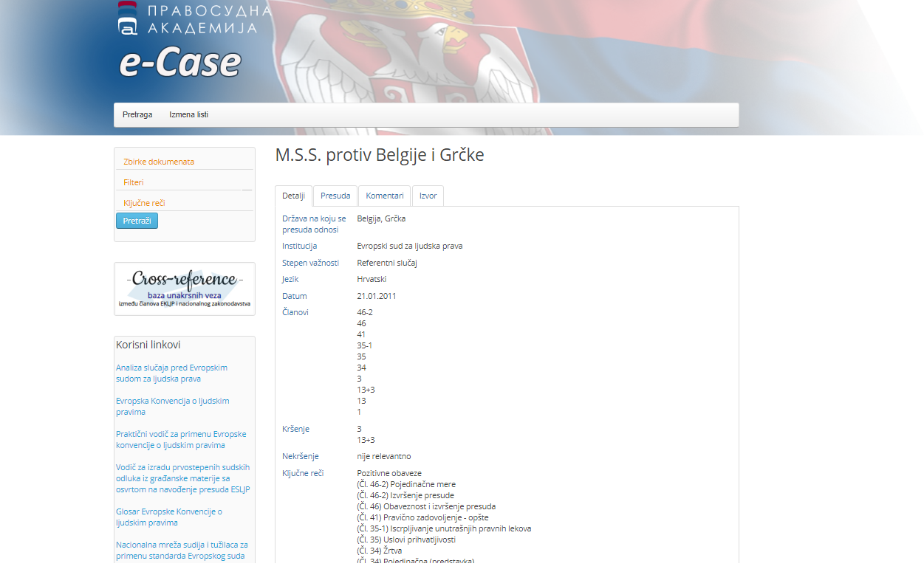Click keyword (Čl. 41) Pravično zadovoljenje - opšte
Viewport: 924px width, 572px height.
[422, 517]
